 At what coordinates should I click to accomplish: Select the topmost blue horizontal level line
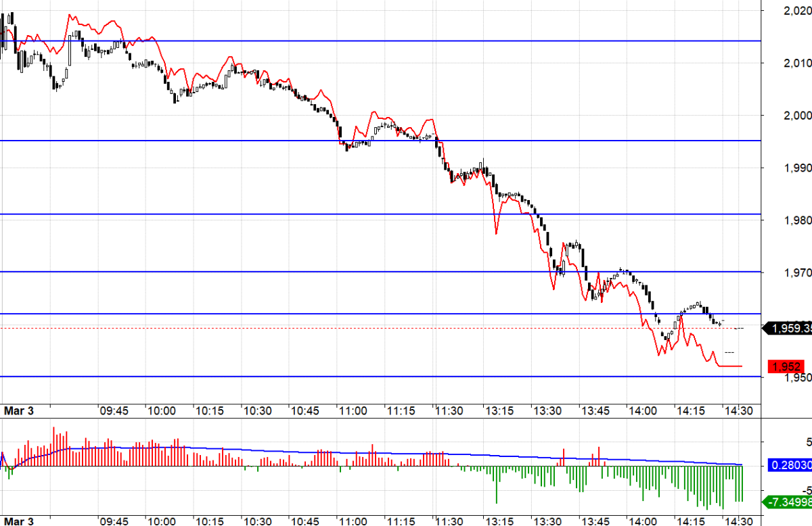(379, 41)
